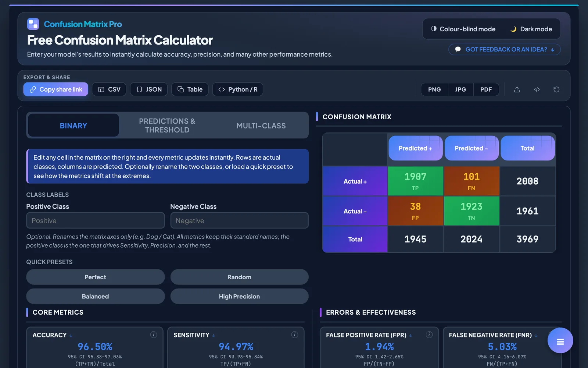Download matrix as JPG

pos(460,89)
